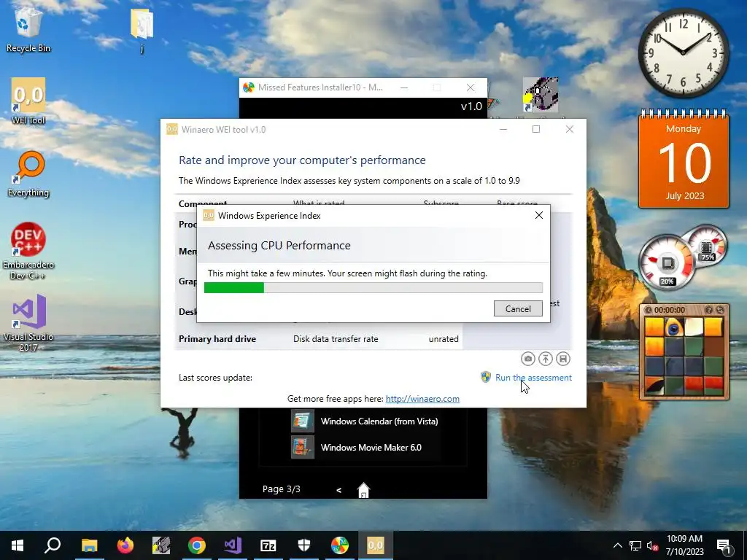
Task: Select Windows Movie Maker 6.0 entry
Action: click(x=371, y=447)
